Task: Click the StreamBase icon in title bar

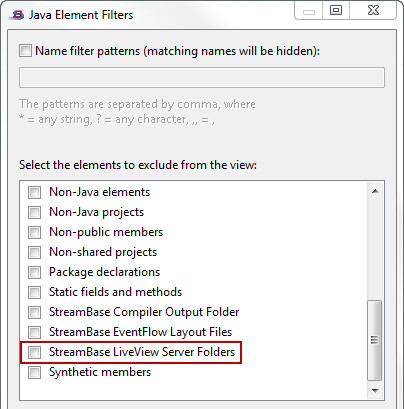Action: tap(17, 15)
